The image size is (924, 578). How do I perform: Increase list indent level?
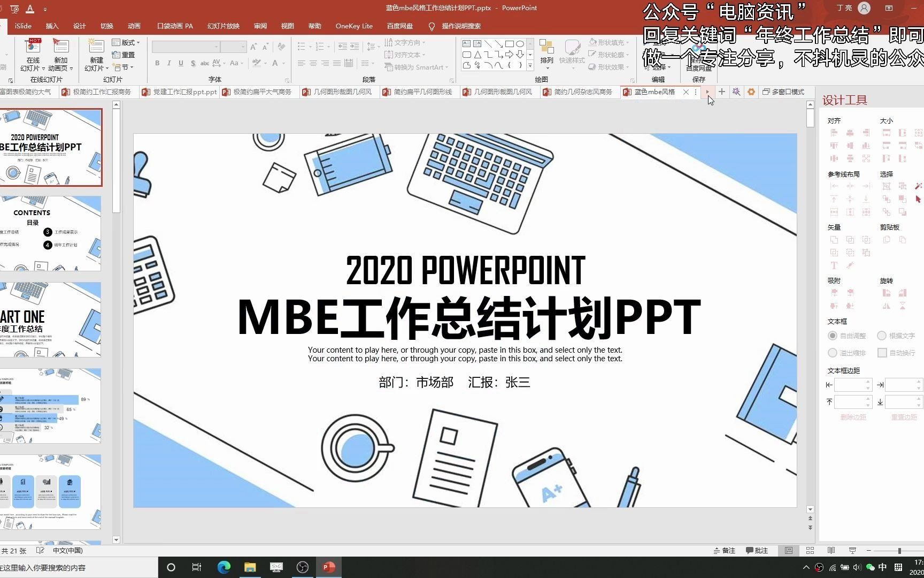point(354,47)
